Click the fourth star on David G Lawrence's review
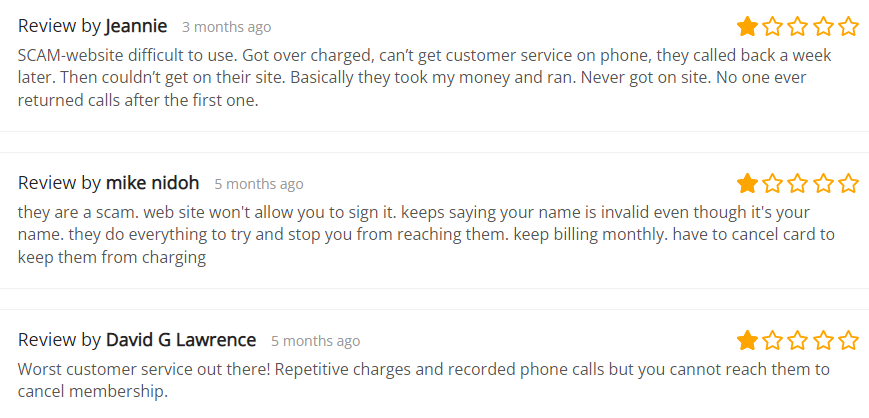 [823, 340]
